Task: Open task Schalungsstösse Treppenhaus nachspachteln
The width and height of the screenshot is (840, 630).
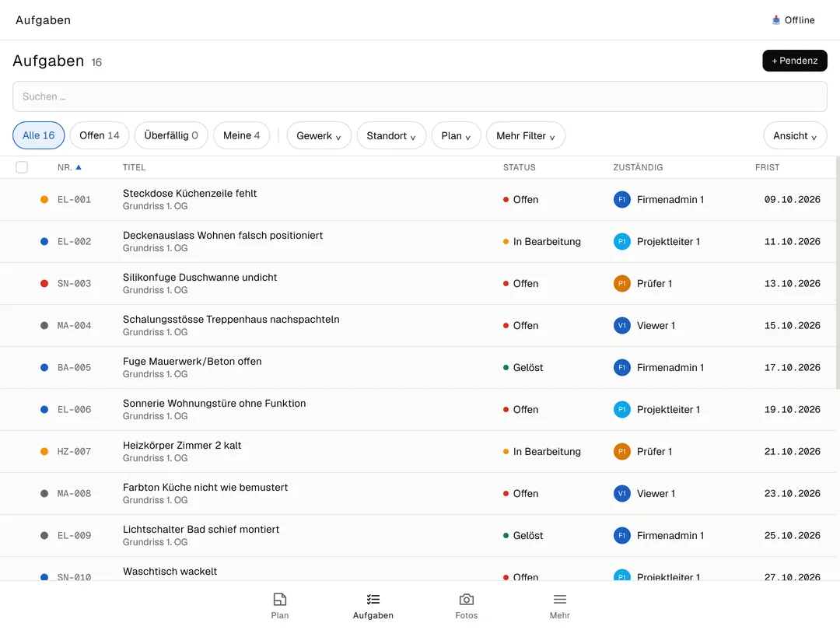Action: coord(231,320)
